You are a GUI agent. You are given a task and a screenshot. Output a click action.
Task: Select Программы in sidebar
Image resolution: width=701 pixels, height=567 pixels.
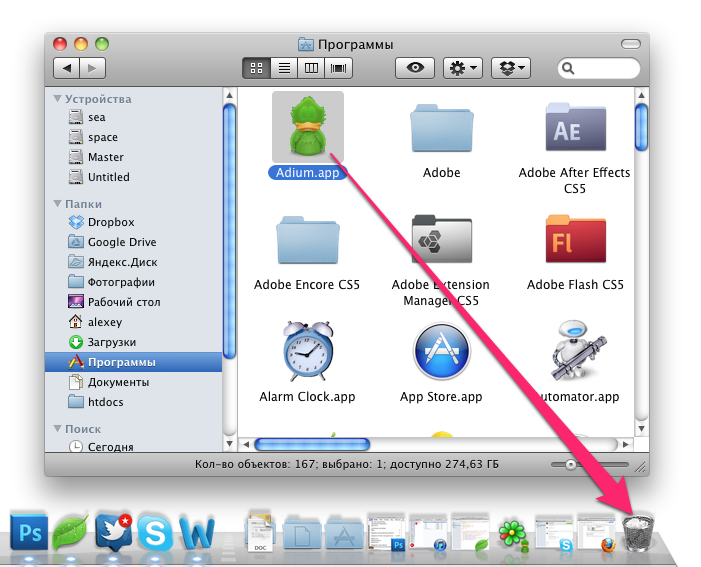click(x=134, y=362)
